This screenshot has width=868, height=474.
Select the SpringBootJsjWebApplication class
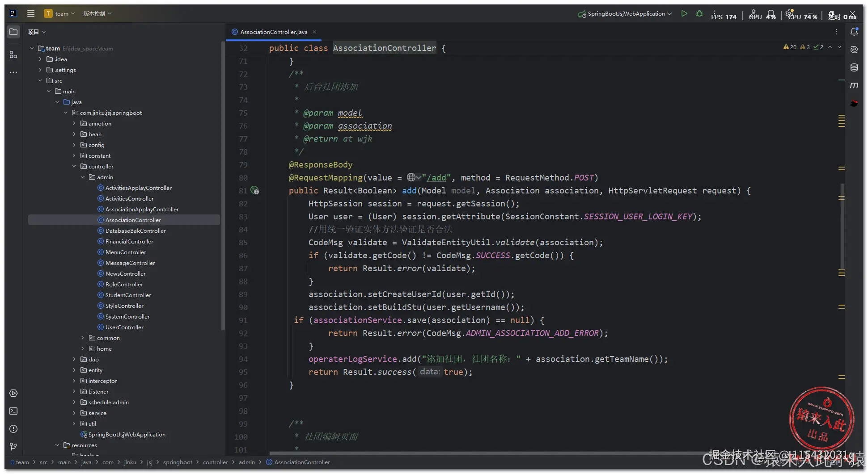click(x=123, y=435)
